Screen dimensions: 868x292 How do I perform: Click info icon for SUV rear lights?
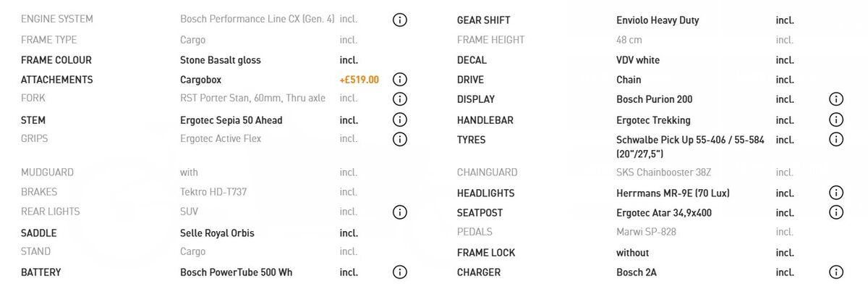tap(400, 212)
